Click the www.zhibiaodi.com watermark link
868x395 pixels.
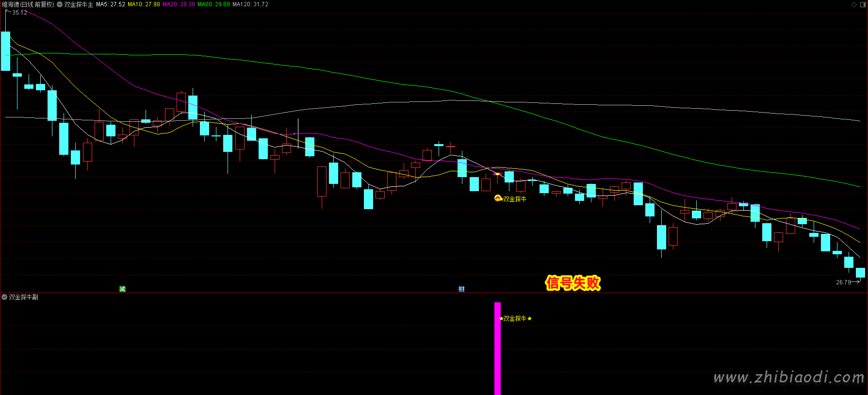pyautogui.click(x=788, y=378)
